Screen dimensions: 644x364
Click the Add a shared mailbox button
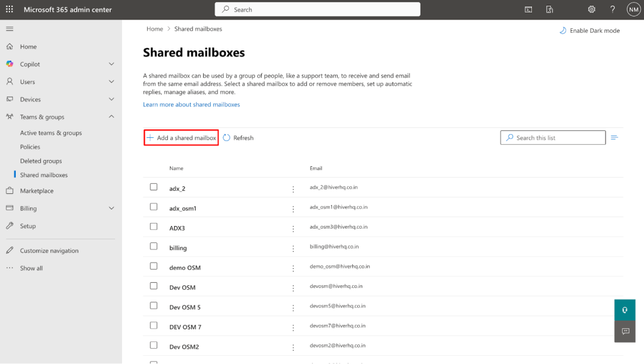[180, 137]
